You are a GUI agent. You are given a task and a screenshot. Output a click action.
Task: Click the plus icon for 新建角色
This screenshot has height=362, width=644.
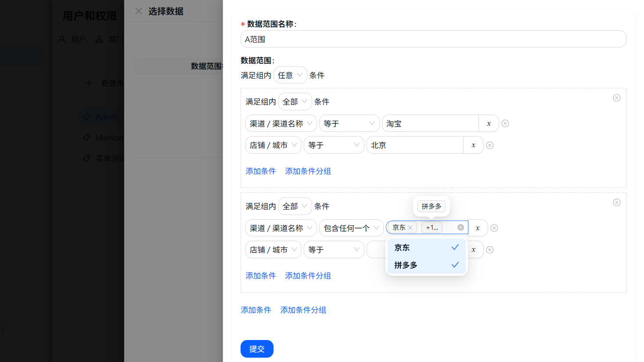(88, 83)
